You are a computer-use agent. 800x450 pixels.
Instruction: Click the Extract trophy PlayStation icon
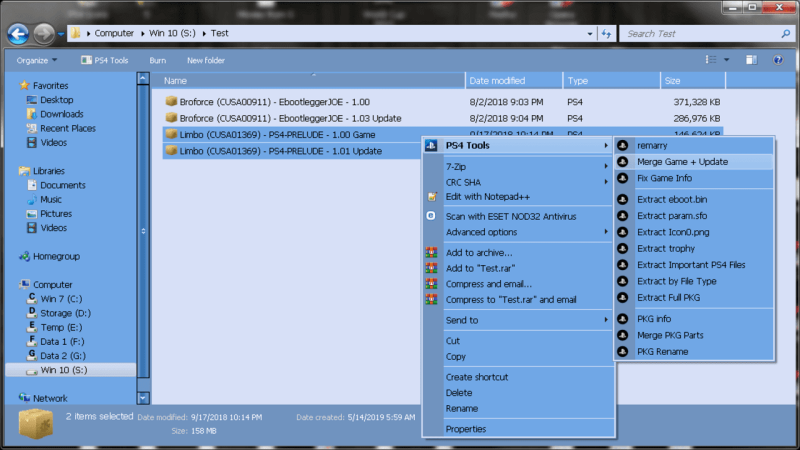point(622,248)
